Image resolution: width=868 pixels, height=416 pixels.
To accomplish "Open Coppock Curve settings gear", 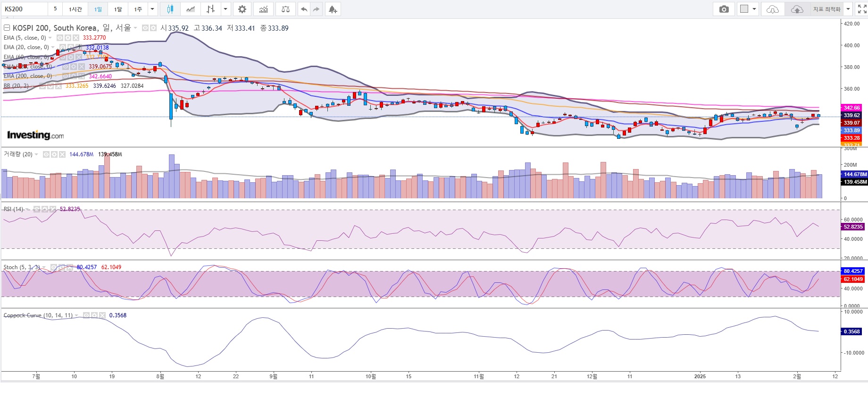I will tap(94, 315).
